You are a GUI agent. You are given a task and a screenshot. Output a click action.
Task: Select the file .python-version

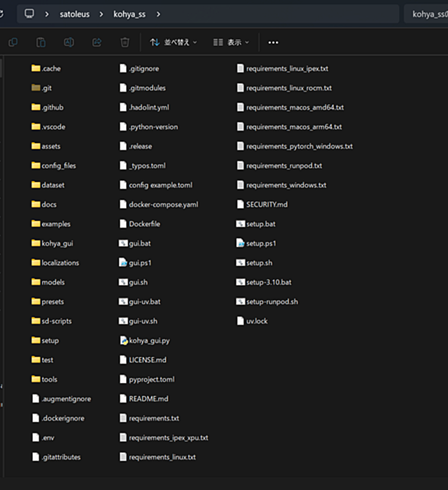[149, 127]
